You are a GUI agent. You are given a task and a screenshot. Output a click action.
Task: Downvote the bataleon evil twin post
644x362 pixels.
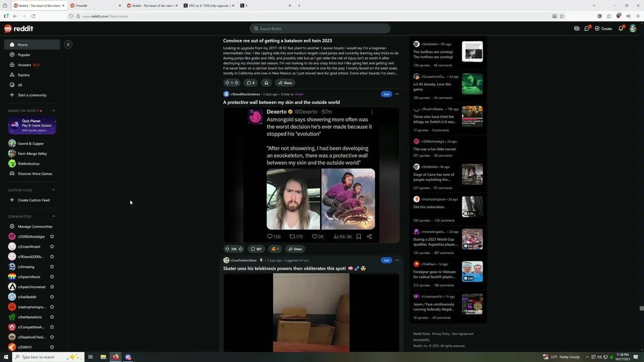236,83
